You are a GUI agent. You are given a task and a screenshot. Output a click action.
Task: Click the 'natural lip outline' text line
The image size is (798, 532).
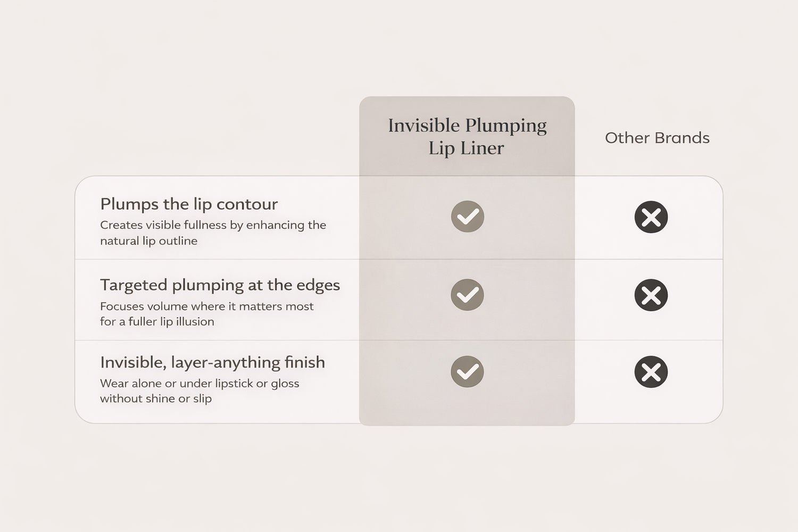[x=148, y=241]
